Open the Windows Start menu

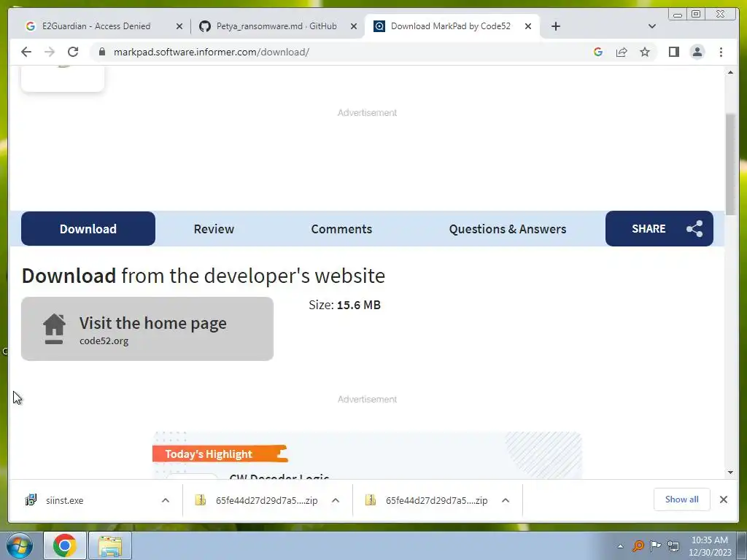tap(20, 545)
